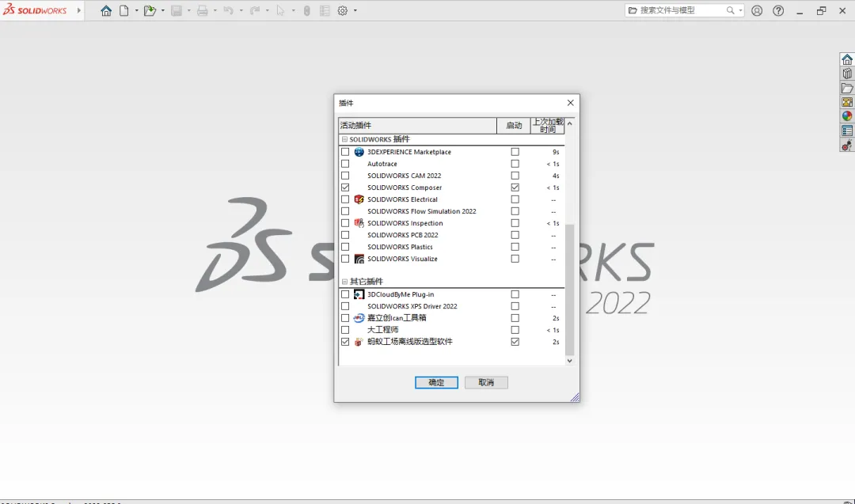
Task: Enable SOLIDWORKS CAM 2022 active checkbox
Action: [345, 176]
